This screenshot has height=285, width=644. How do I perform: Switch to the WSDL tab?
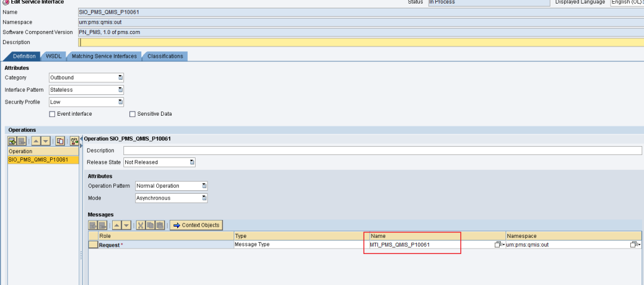[54, 56]
